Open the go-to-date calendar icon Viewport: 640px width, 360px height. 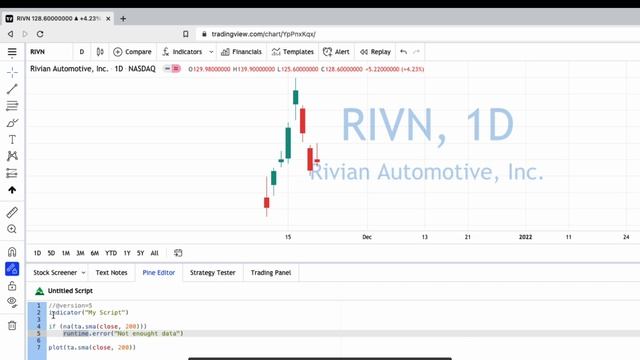click(x=178, y=253)
